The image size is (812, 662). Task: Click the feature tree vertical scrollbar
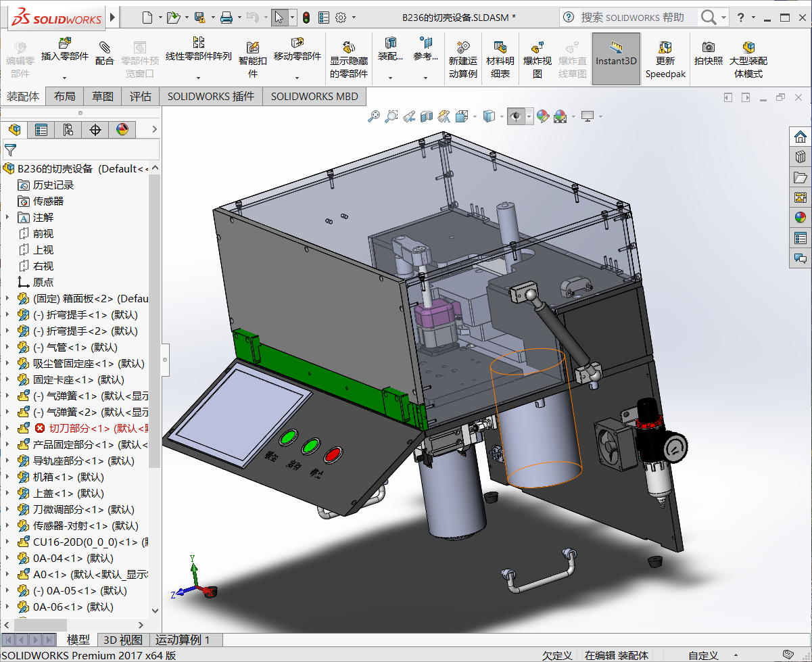click(155, 322)
